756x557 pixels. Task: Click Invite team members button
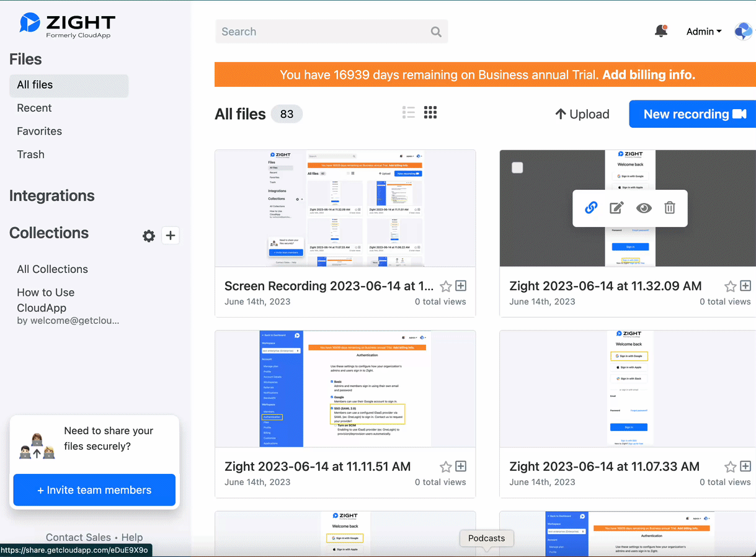(94, 490)
